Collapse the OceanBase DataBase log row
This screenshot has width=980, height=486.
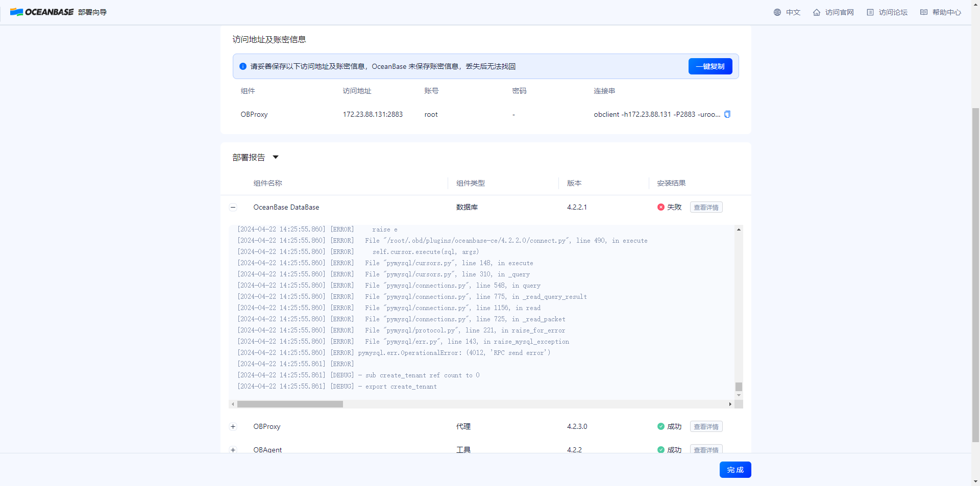(x=233, y=207)
